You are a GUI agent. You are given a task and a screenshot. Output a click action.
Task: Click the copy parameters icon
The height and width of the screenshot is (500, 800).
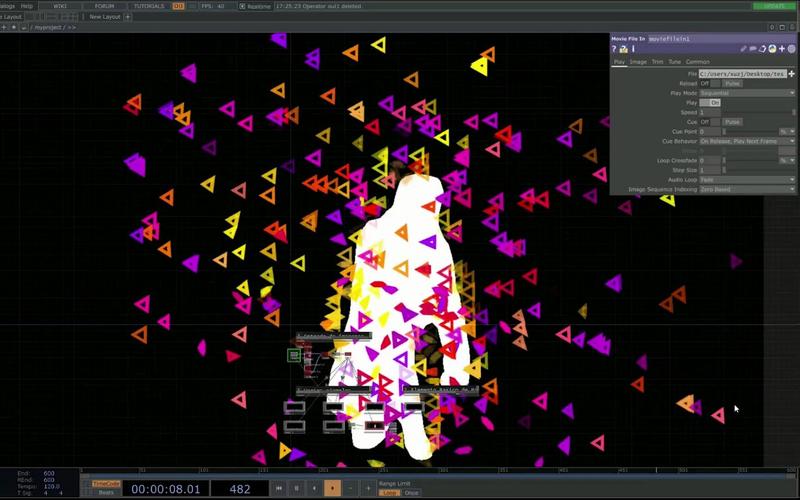[762, 49]
